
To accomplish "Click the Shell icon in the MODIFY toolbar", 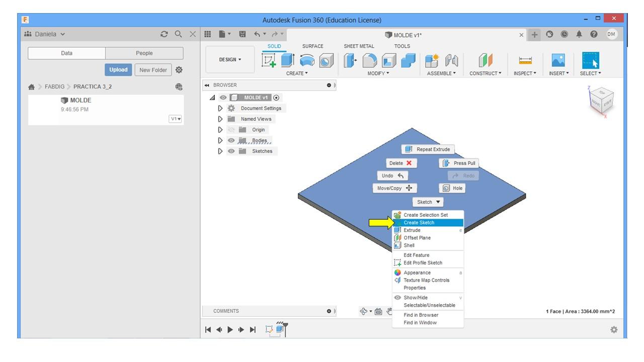I will (x=389, y=60).
